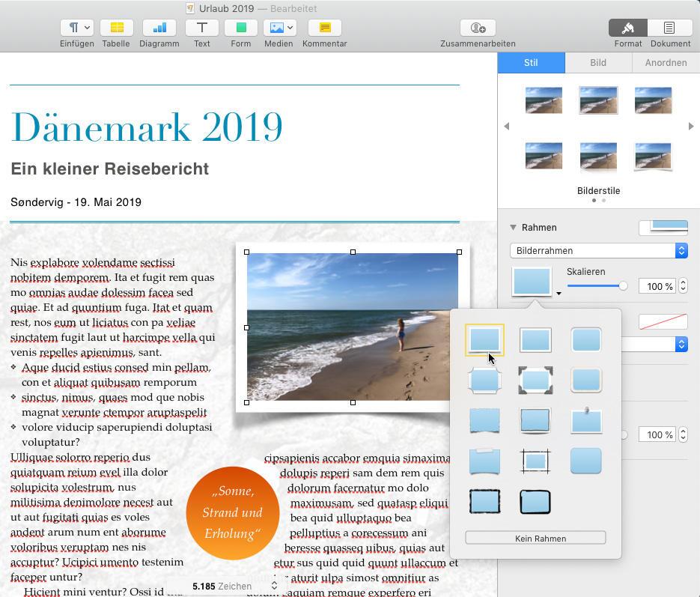Toggle the Dokument sidebar button
700x597 pixels.
point(669,28)
